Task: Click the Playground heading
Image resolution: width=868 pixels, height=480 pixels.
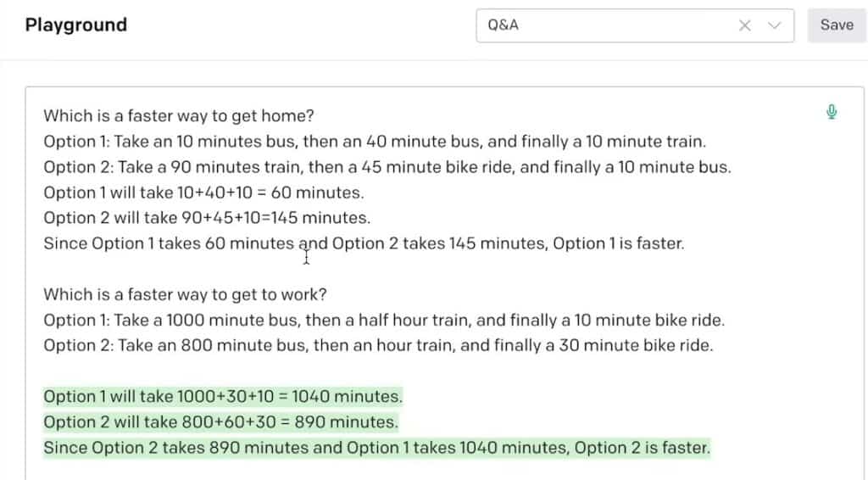Action: coord(76,25)
